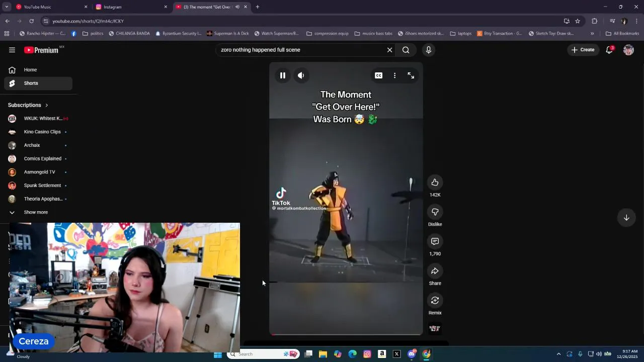Image resolution: width=644 pixels, height=362 pixels.
Task: Show hidden system tray icons
Action: click(x=558, y=354)
